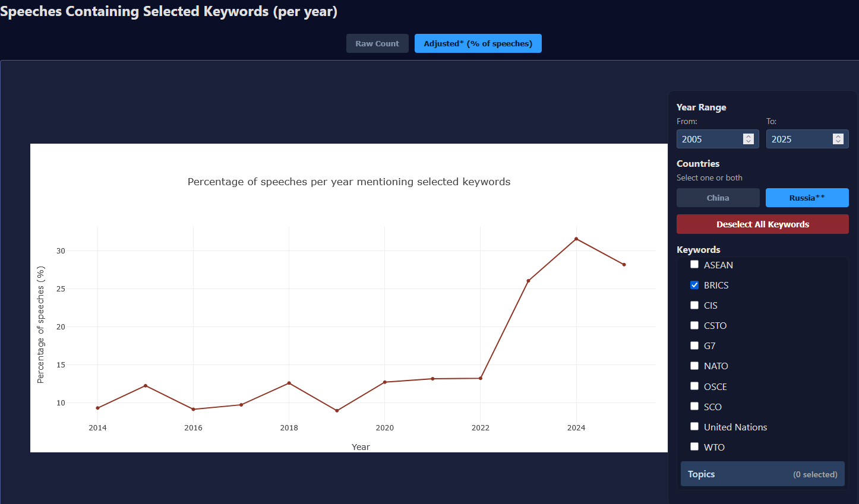This screenshot has width=859, height=504.
Task: Check the OSCE keyword box
Action: click(694, 386)
